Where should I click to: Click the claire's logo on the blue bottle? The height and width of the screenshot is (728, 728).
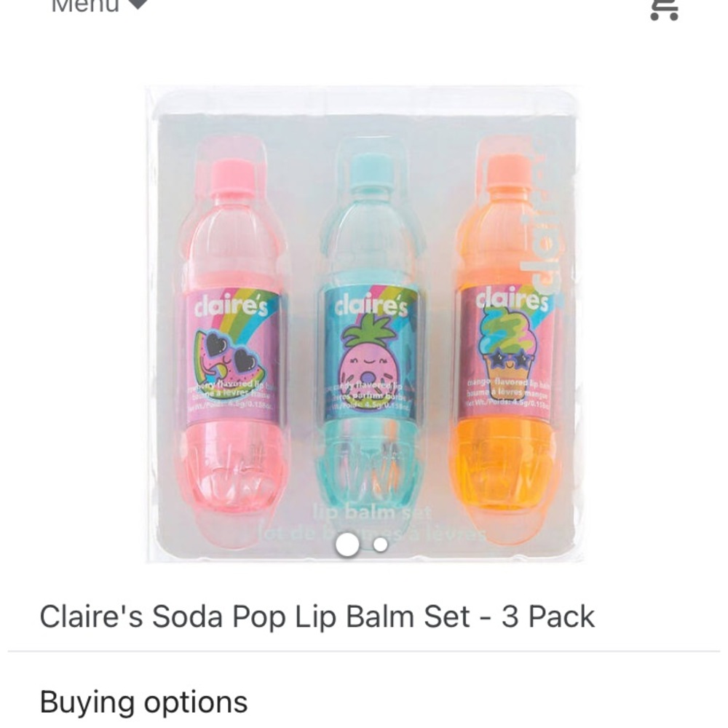coord(372,304)
